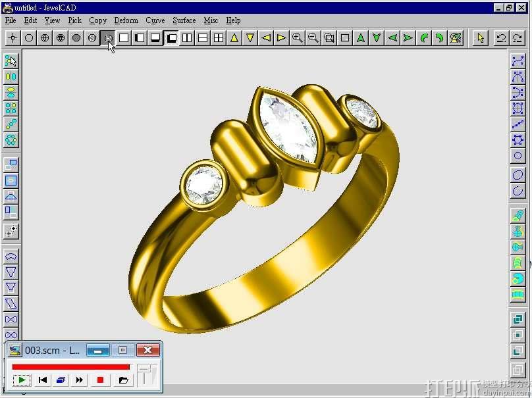Click the yellow up triangle pan button
The height and width of the screenshot is (398, 532).
[234, 37]
